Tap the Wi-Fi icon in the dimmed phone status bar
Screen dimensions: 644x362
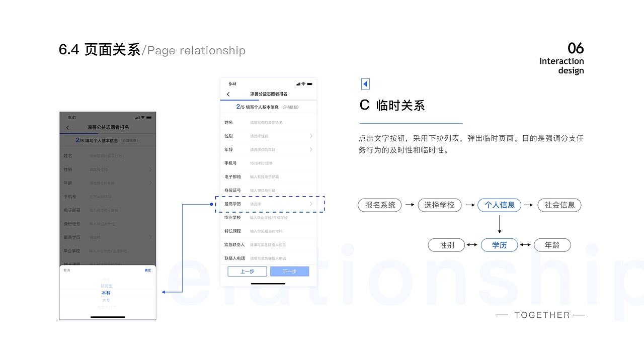(143, 118)
